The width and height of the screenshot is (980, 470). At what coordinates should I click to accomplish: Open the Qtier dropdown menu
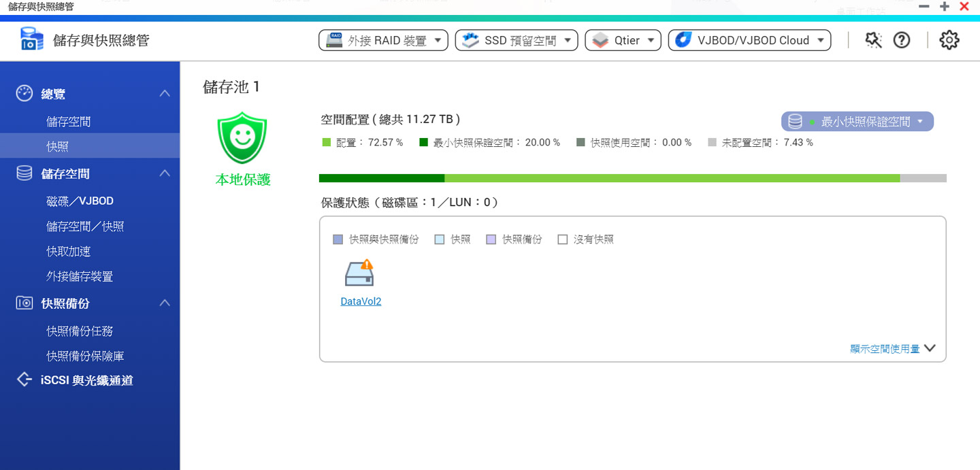click(x=623, y=39)
